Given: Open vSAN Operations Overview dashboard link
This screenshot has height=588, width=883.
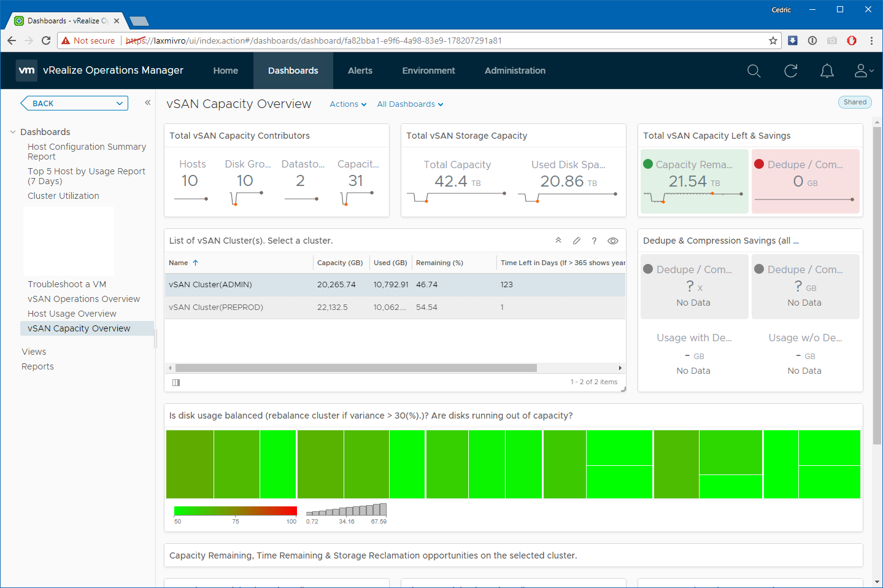Looking at the screenshot, I should [x=83, y=299].
